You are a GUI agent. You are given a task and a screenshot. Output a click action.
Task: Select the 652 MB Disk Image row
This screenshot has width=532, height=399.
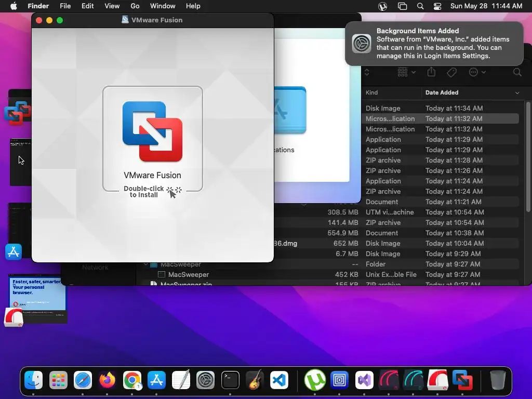tap(396, 243)
